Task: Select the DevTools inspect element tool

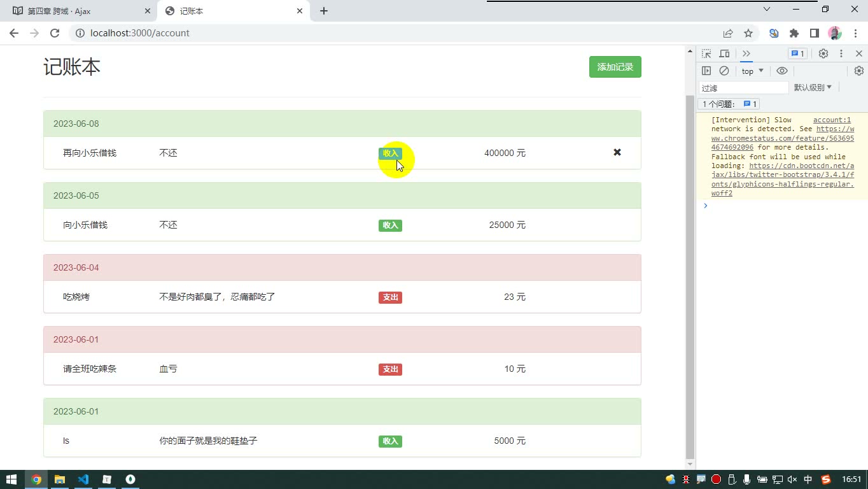Action: point(706,53)
